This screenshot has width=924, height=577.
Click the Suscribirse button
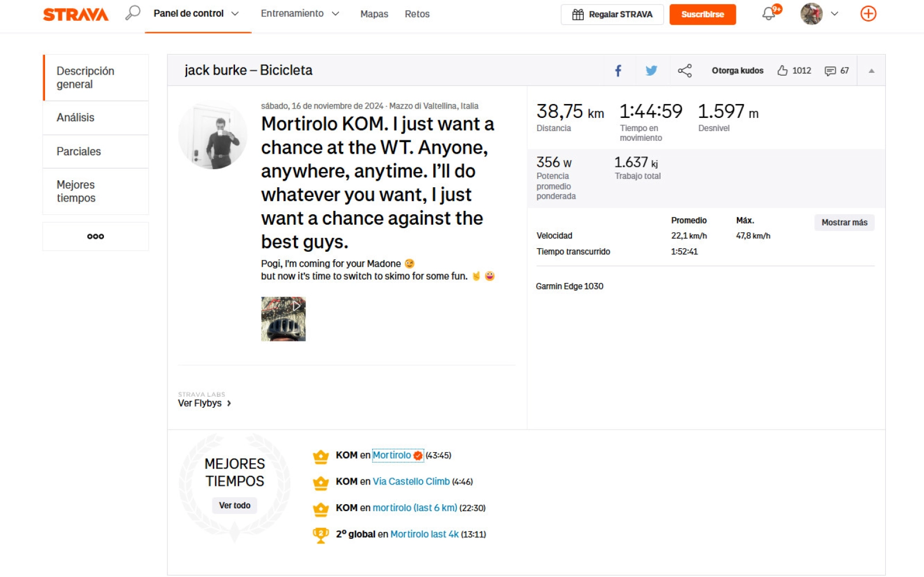[x=702, y=14]
